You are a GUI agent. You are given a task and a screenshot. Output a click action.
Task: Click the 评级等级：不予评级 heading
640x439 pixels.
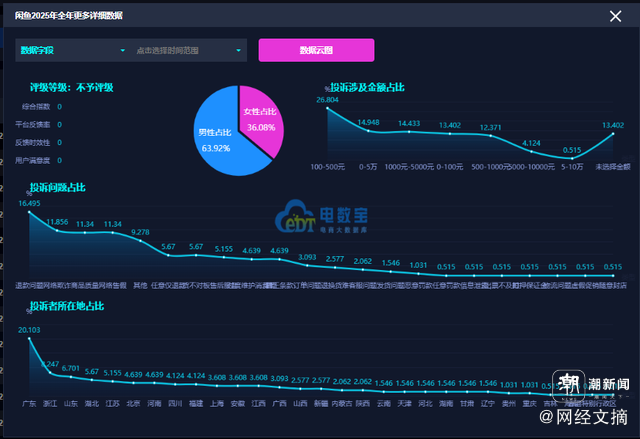coord(71,87)
